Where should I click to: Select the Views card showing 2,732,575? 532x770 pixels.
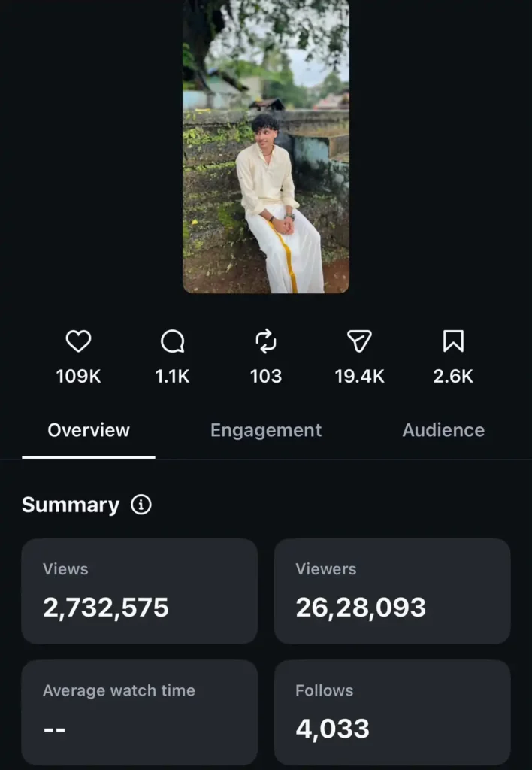click(139, 591)
